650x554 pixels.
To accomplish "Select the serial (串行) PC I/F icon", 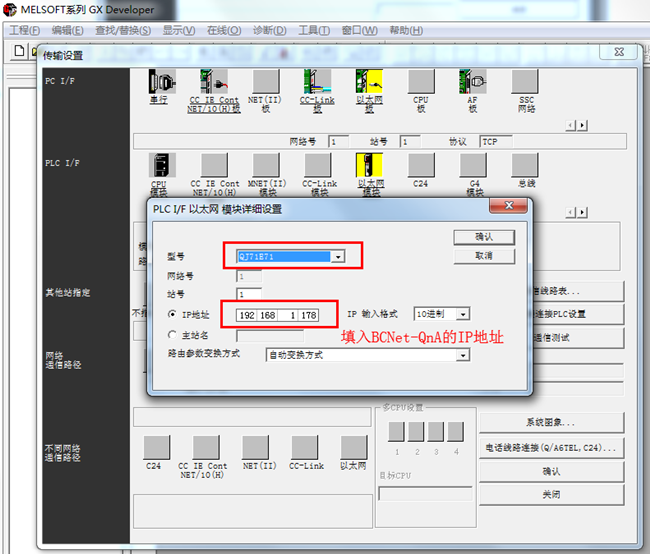I will (162, 81).
